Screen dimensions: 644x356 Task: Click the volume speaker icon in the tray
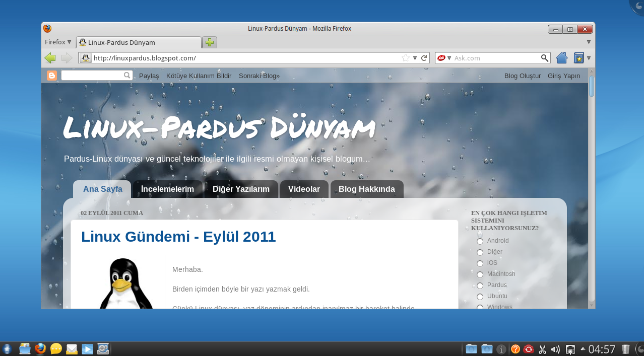pos(555,348)
